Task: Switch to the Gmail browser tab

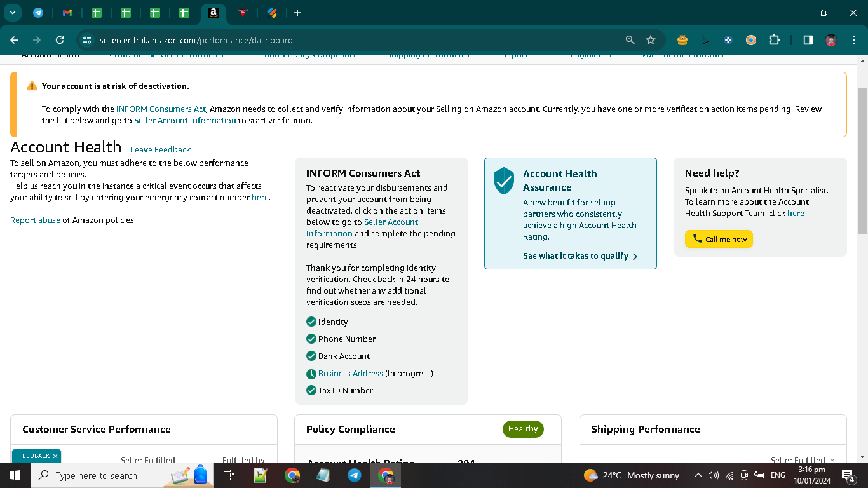Action: click(x=67, y=13)
